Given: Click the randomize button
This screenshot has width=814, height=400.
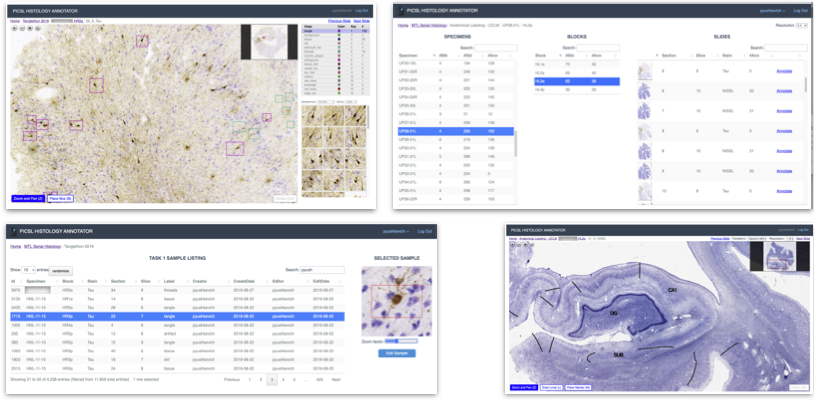Looking at the screenshot, I should tap(61, 270).
